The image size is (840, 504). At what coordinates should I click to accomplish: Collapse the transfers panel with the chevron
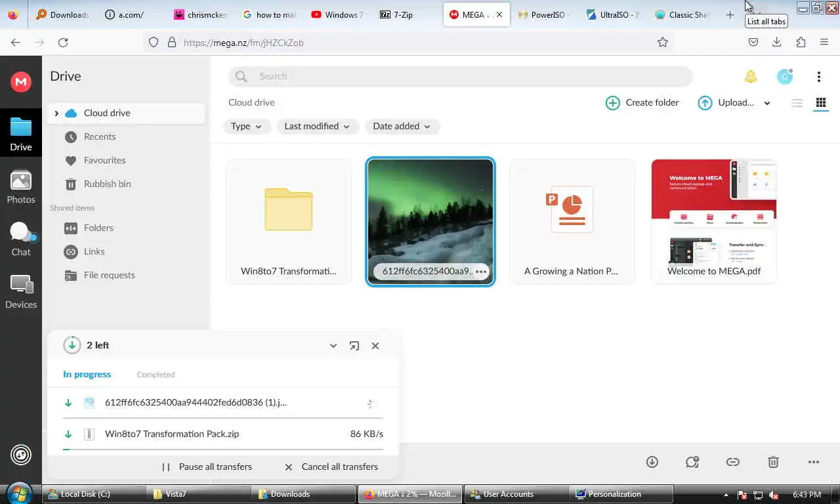coord(333,346)
